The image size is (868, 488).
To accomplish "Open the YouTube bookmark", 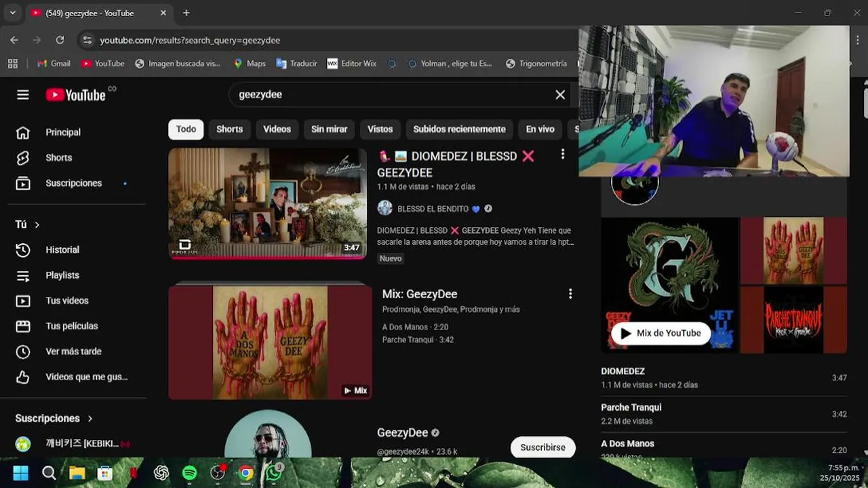I will pyautogui.click(x=102, y=63).
